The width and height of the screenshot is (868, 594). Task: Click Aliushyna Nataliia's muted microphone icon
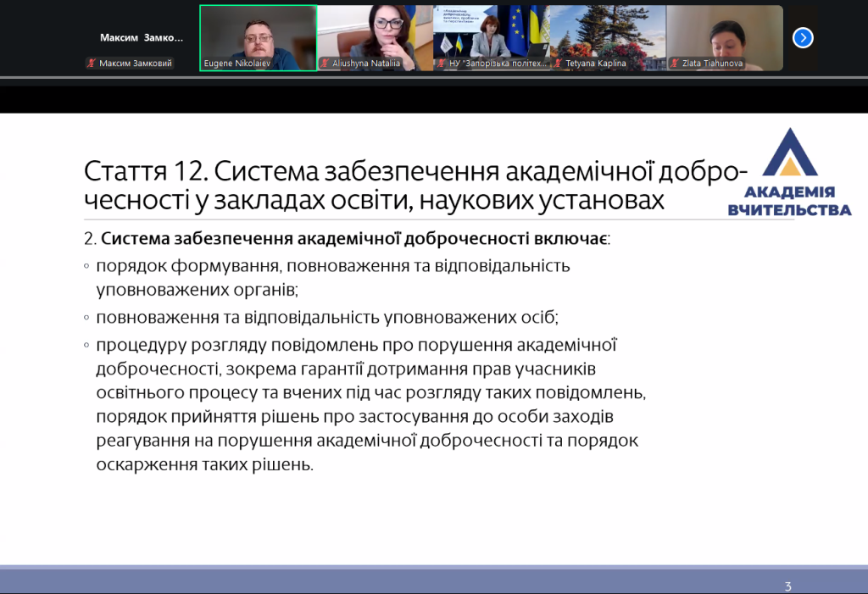click(324, 64)
